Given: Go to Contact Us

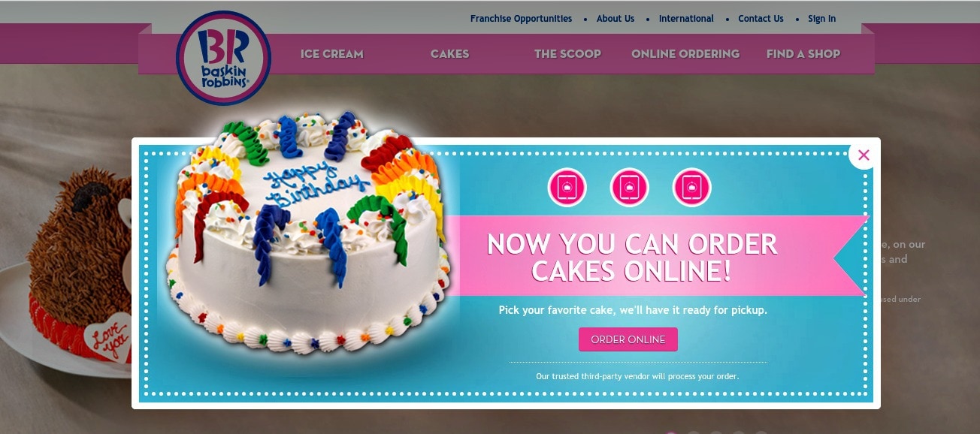Looking at the screenshot, I should pos(761,19).
